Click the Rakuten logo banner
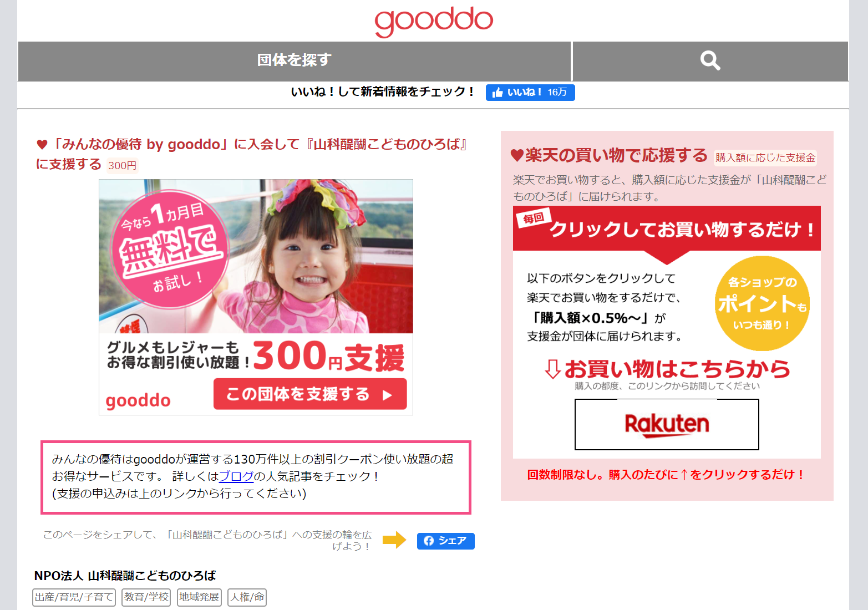The image size is (868, 610). (667, 424)
